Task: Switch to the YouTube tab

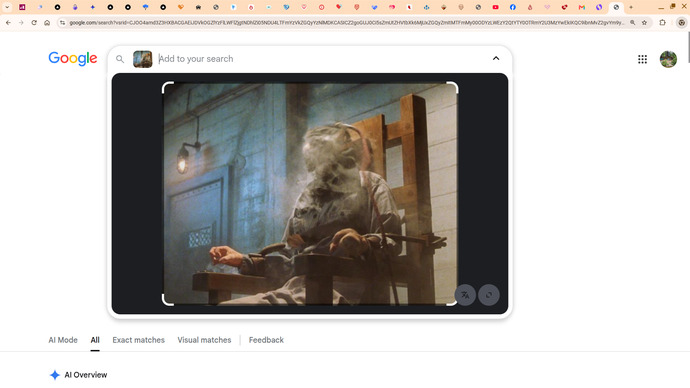Action: [495, 7]
